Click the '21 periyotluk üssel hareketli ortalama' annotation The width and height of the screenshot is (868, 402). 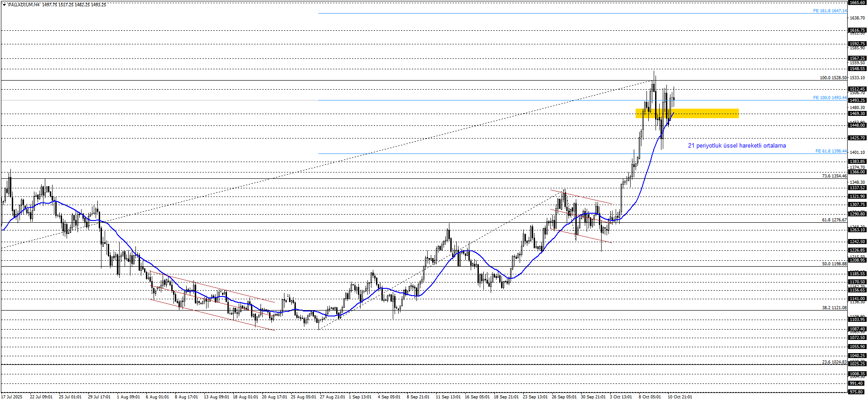[x=737, y=145]
